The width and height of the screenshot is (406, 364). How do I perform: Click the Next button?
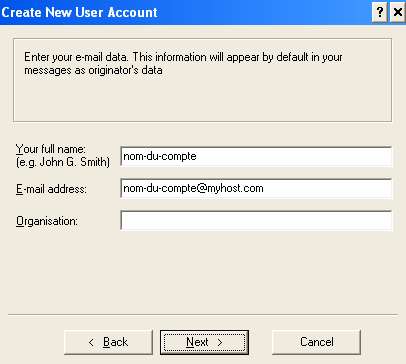click(204, 342)
